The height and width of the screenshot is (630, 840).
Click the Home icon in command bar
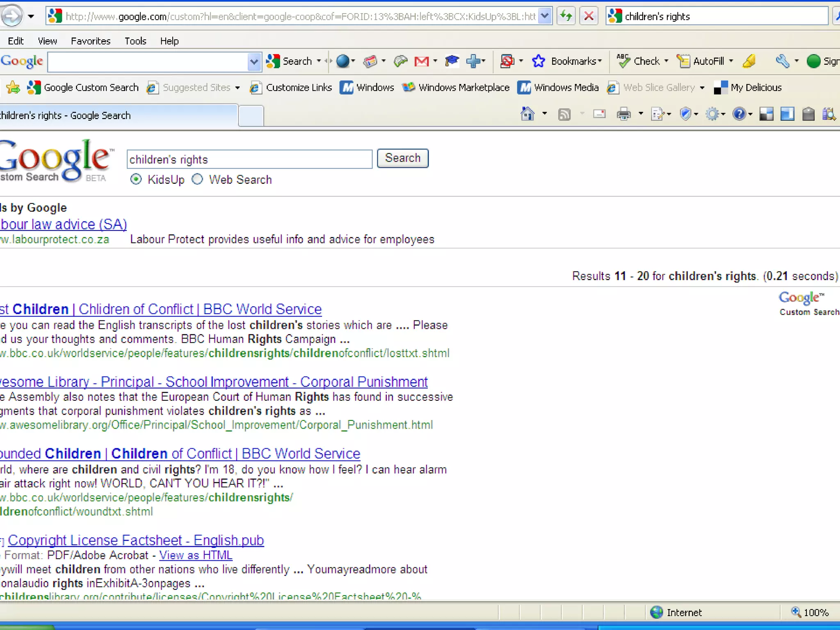click(x=527, y=114)
